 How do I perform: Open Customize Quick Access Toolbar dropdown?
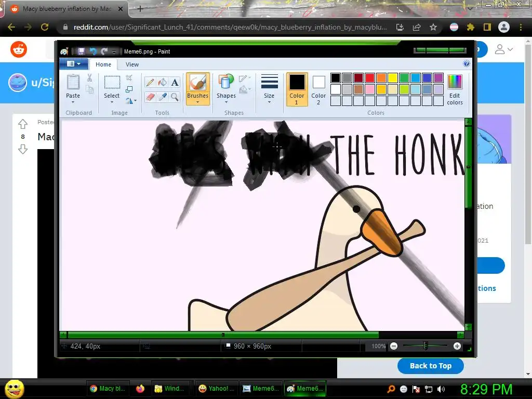tap(114, 51)
